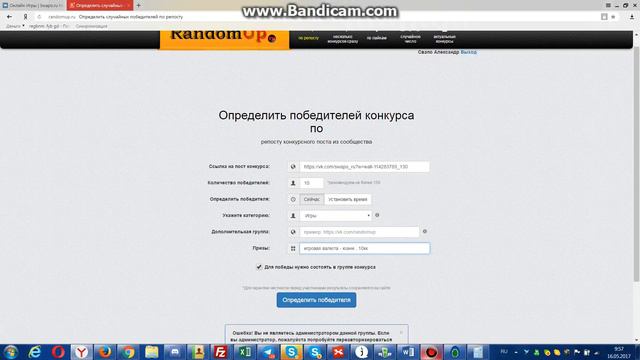Focus the Призы text field
Screen dimensions: 640x360
[364, 248]
